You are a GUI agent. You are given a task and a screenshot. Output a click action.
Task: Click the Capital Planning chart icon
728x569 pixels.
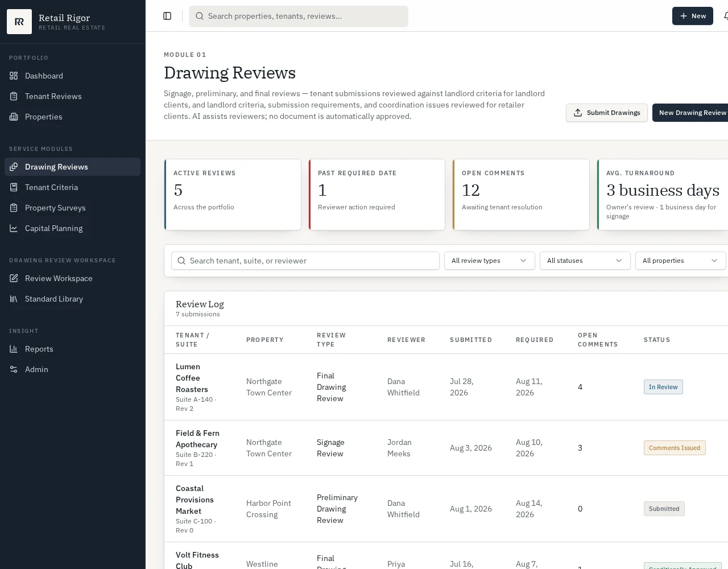[x=14, y=228]
